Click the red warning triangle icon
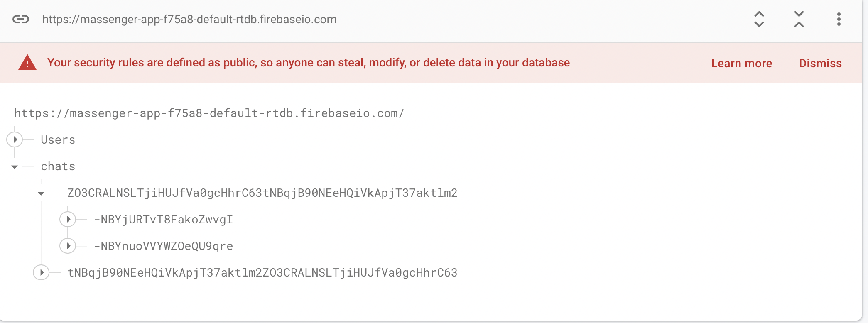 (28, 63)
